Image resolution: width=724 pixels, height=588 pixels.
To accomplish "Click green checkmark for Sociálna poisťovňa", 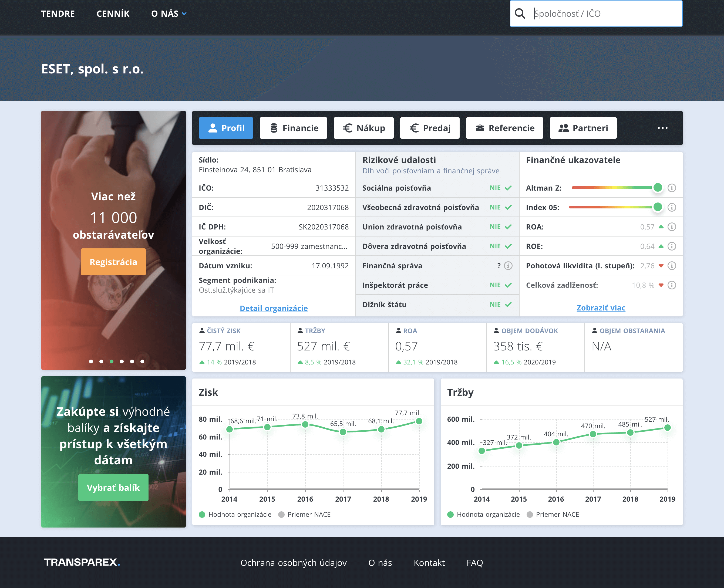I will [508, 188].
